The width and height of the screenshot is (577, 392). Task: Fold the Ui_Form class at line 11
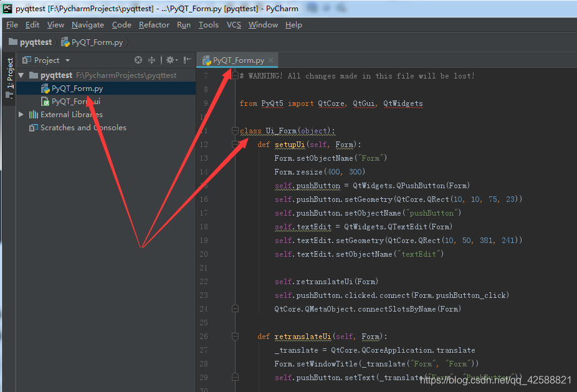(235, 131)
